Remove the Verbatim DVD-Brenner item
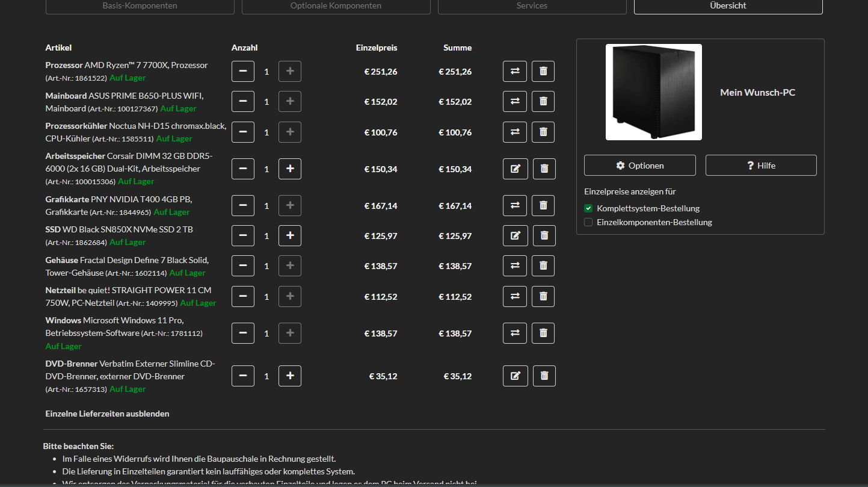868x487 pixels. pyautogui.click(x=544, y=376)
